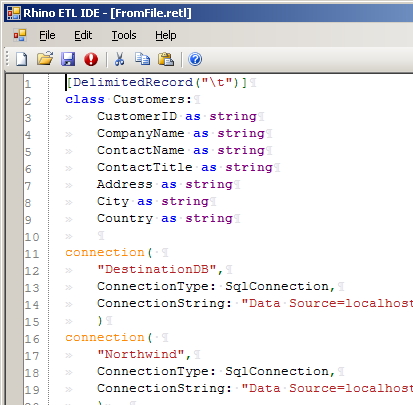Paste with the clipboard toolbar icon
Image resolution: width=413 pixels, height=405 pixels.
(x=166, y=59)
